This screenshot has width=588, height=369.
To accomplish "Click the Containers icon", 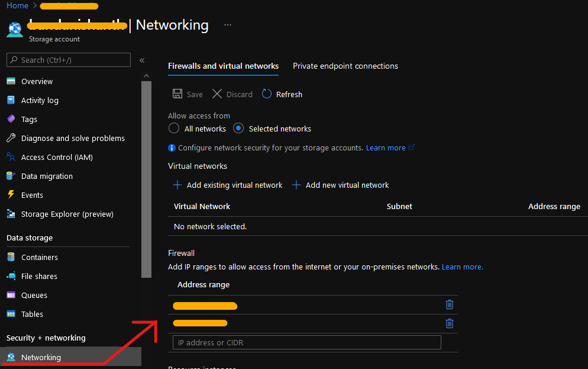I will [x=11, y=257].
